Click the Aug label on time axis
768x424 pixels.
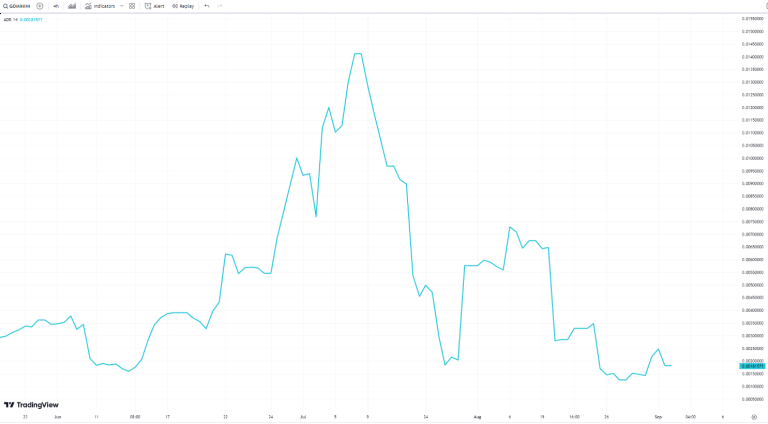(477, 415)
